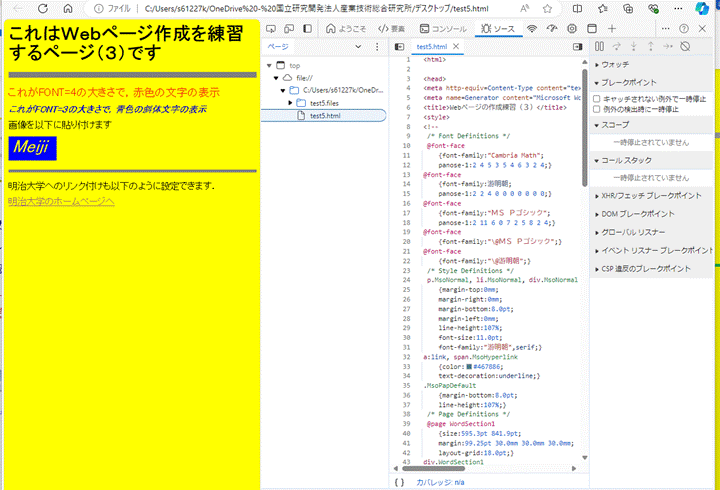Switch to the 要素 tab

pyautogui.click(x=391, y=29)
